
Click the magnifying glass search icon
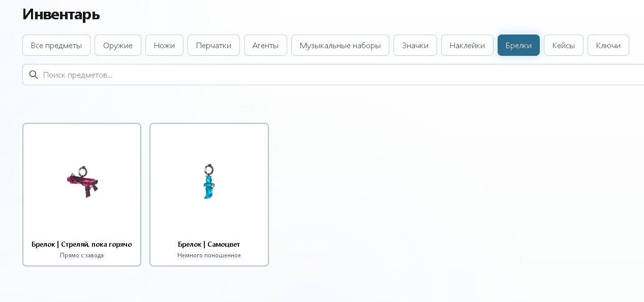click(34, 75)
